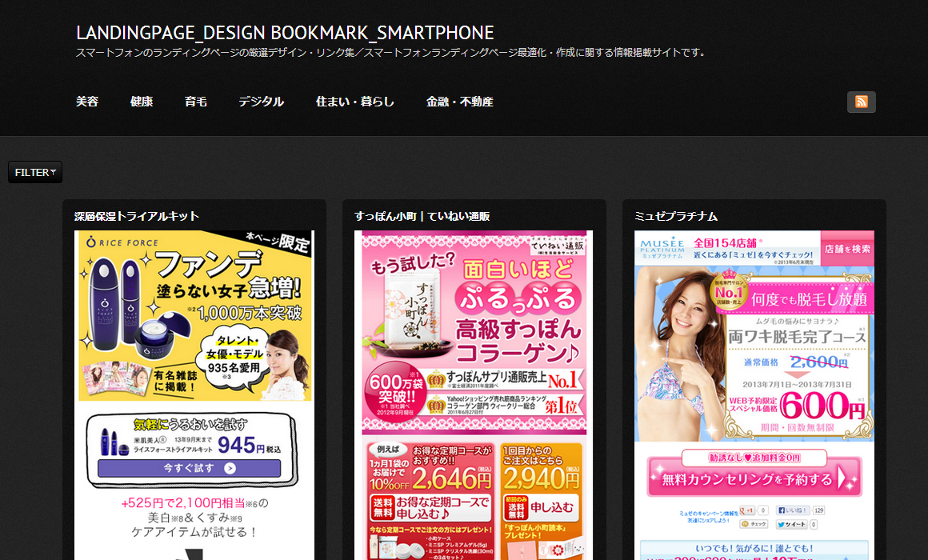Screen dimensions: 928x560
Task: Open the 健康 category menu
Action: [142, 102]
